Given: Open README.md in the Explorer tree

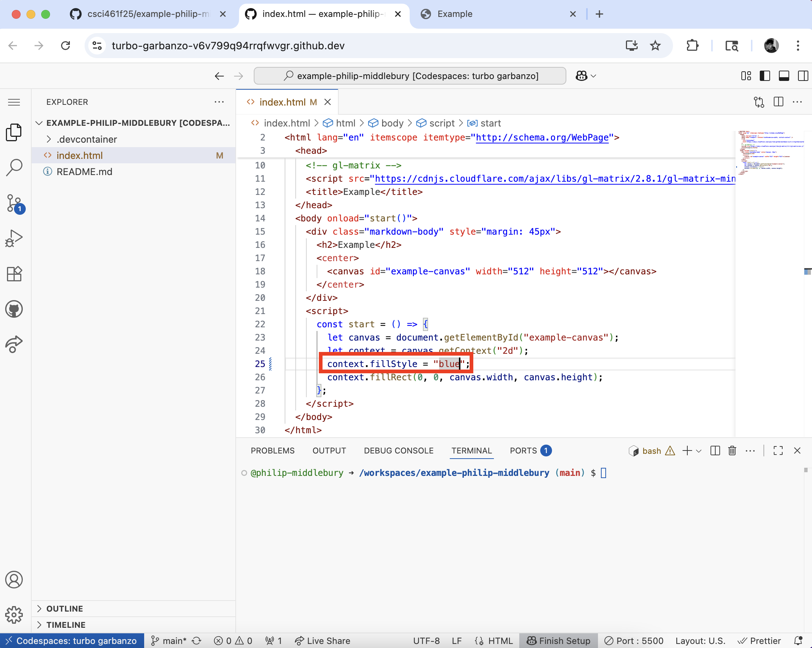Looking at the screenshot, I should [x=134, y=172].
